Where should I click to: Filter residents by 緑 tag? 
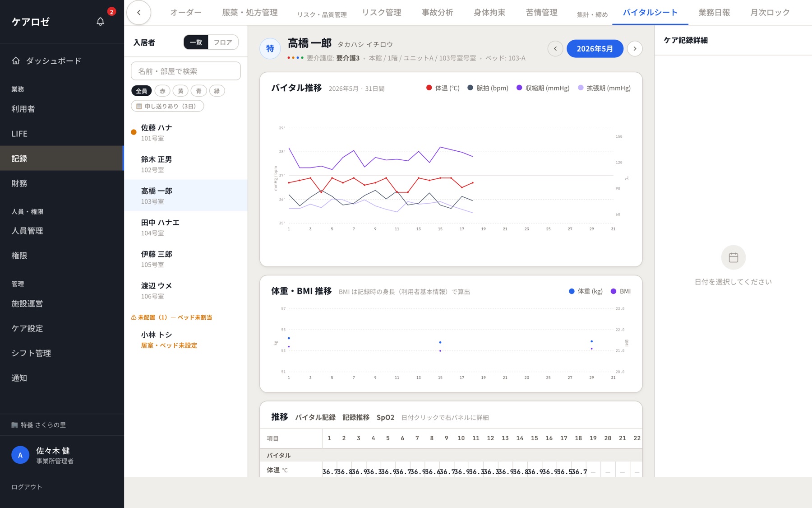217,91
